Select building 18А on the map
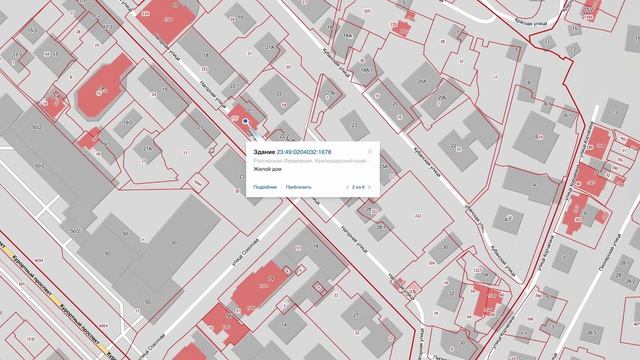The image size is (640, 360). [x=348, y=36]
